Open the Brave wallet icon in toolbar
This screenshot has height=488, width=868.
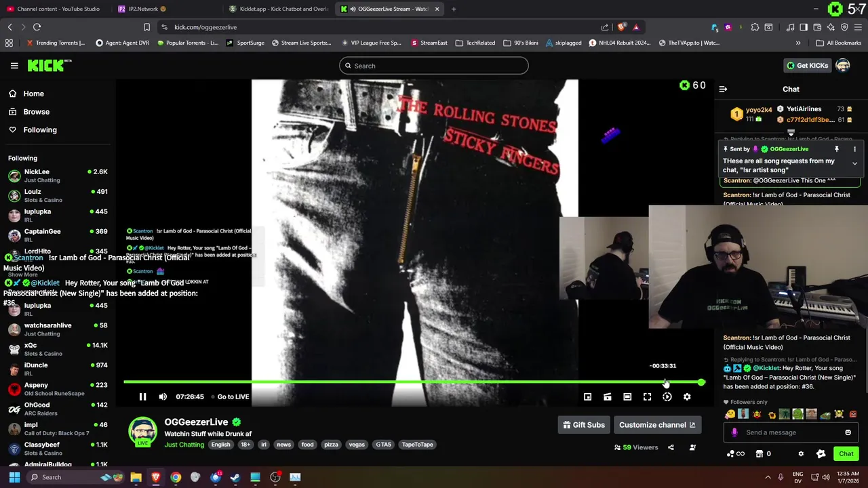(816, 27)
